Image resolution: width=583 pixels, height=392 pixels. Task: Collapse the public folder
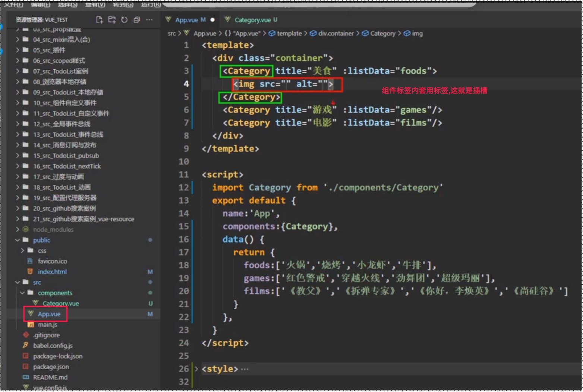click(18, 240)
